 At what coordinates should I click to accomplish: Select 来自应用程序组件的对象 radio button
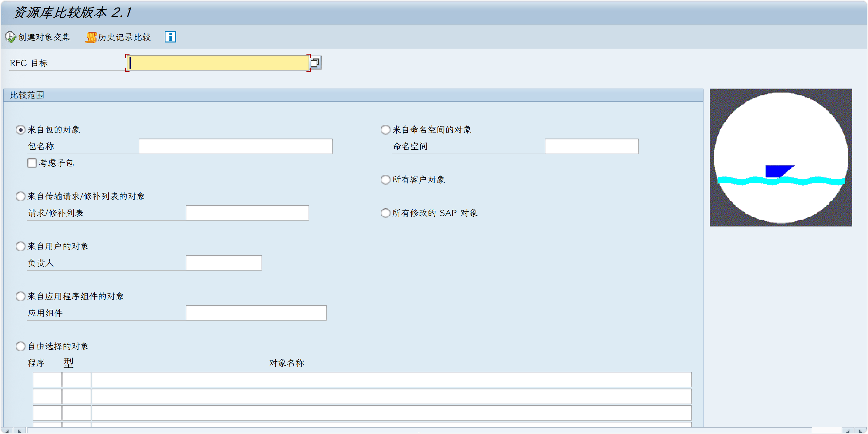coord(21,296)
